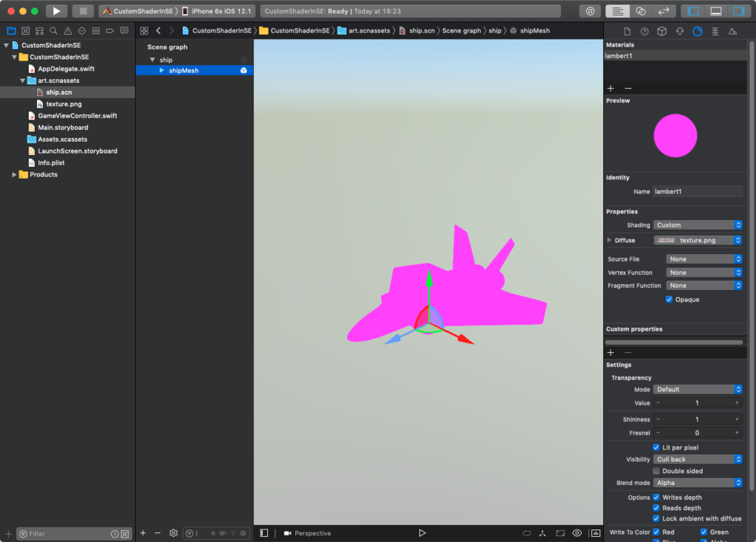Expand the Products group
Viewport: 756px width, 542px height.
[x=14, y=174]
